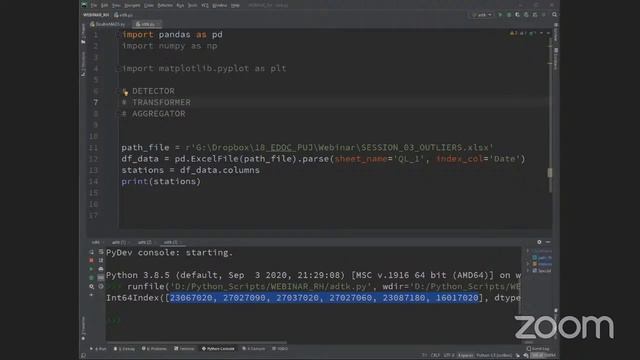Select the first adtk console tab

[96, 242]
